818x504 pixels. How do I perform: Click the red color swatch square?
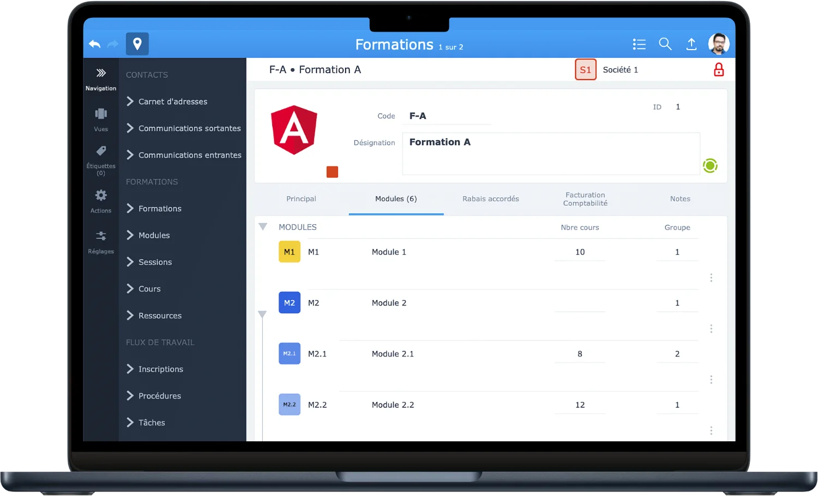pos(332,172)
